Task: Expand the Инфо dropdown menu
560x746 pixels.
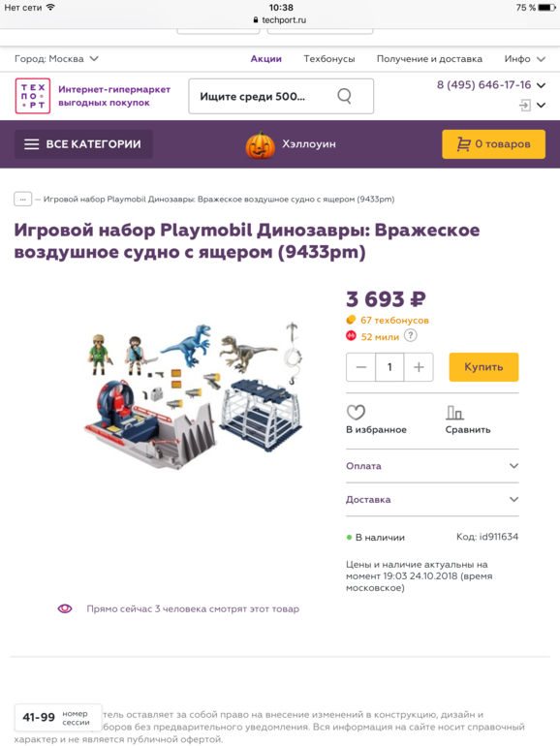Action: [x=525, y=59]
